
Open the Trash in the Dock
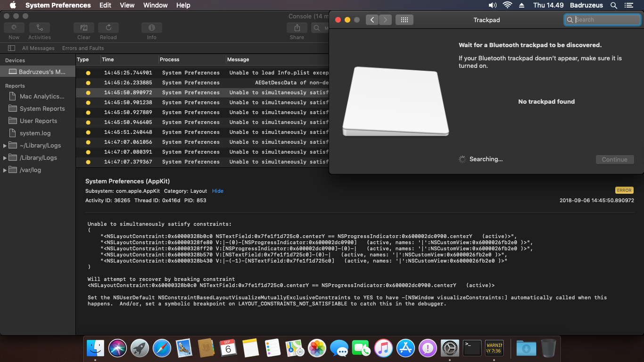pos(548,348)
